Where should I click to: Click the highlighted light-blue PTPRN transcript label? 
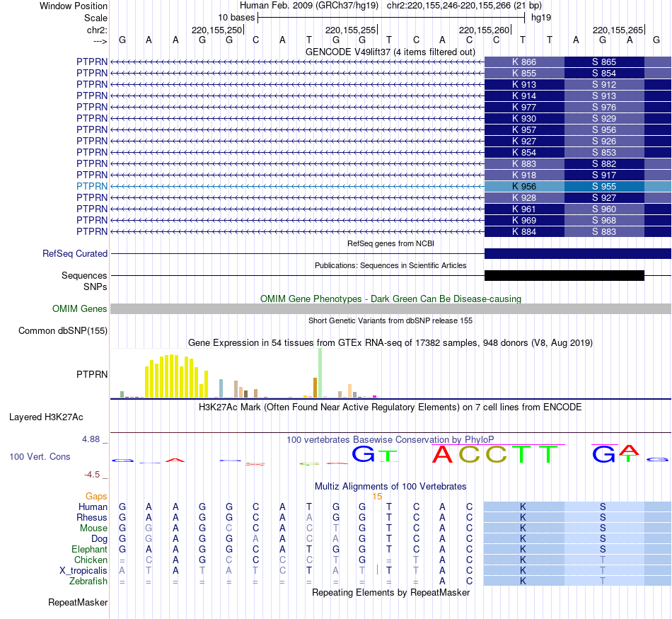pyautogui.click(x=92, y=187)
